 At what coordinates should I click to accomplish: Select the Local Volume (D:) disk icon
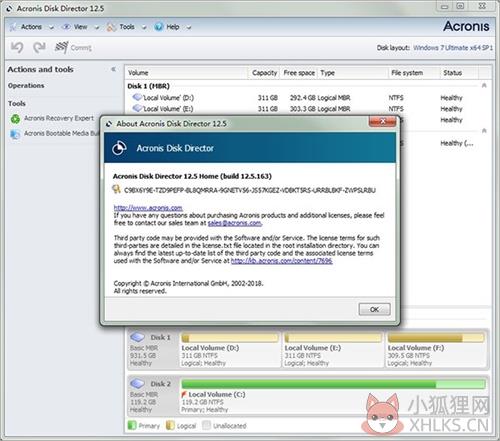137,97
